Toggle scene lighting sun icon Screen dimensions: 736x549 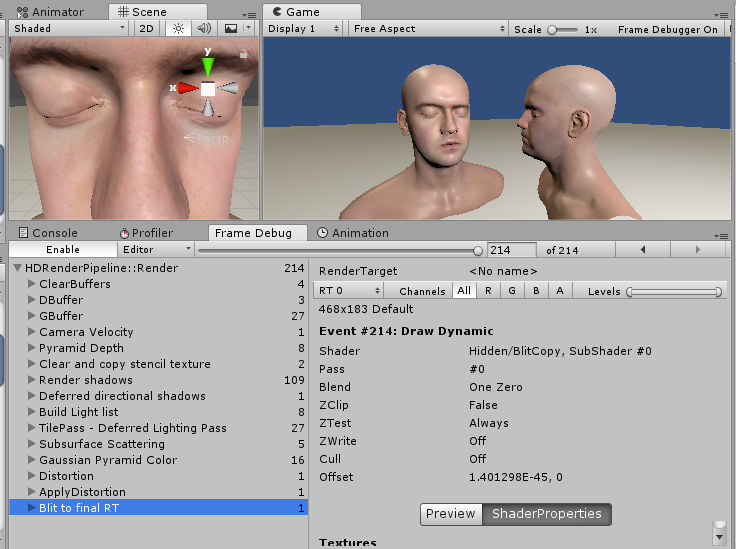point(178,29)
